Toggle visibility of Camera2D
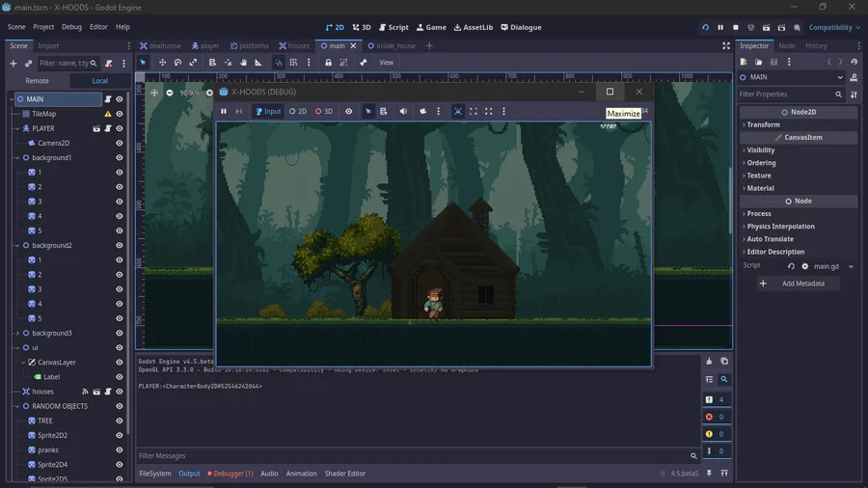The height and width of the screenshot is (488, 868). pos(119,143)
